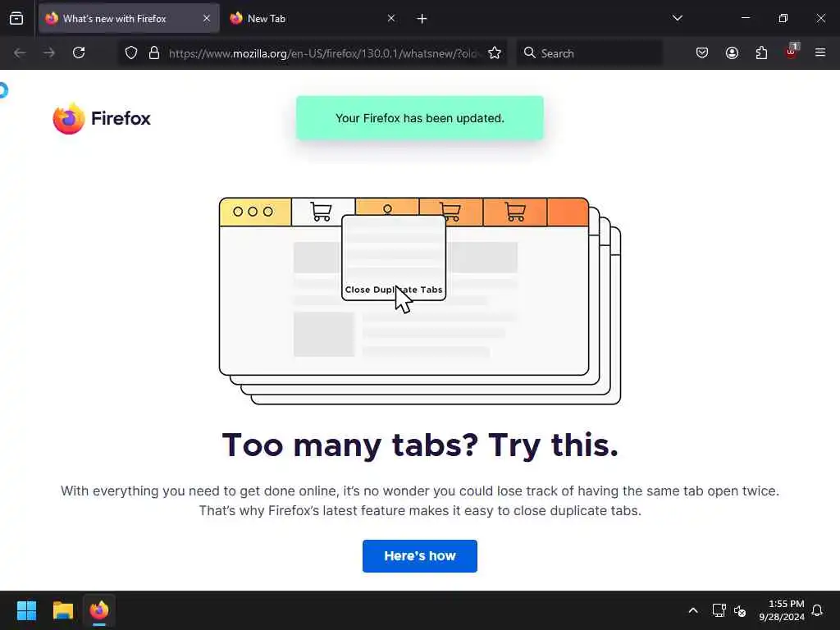Expand the list all tabs dropdown

point(677,19)
